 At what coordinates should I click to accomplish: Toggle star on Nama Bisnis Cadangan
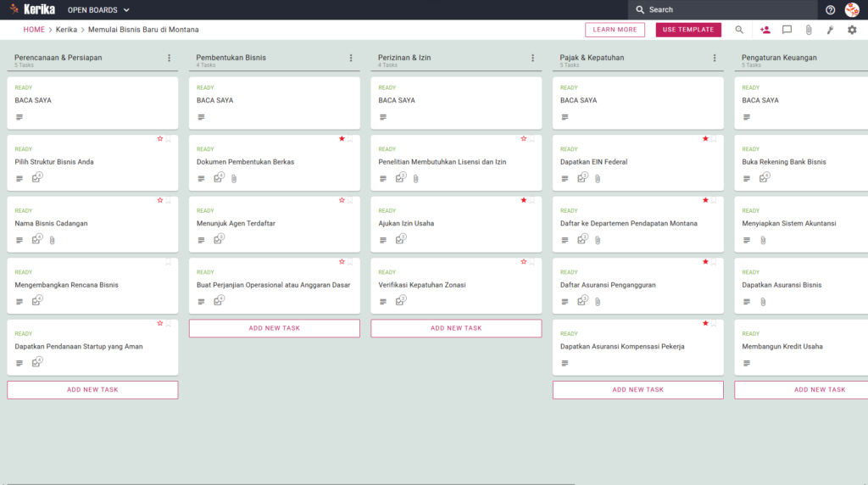point(160,200)
